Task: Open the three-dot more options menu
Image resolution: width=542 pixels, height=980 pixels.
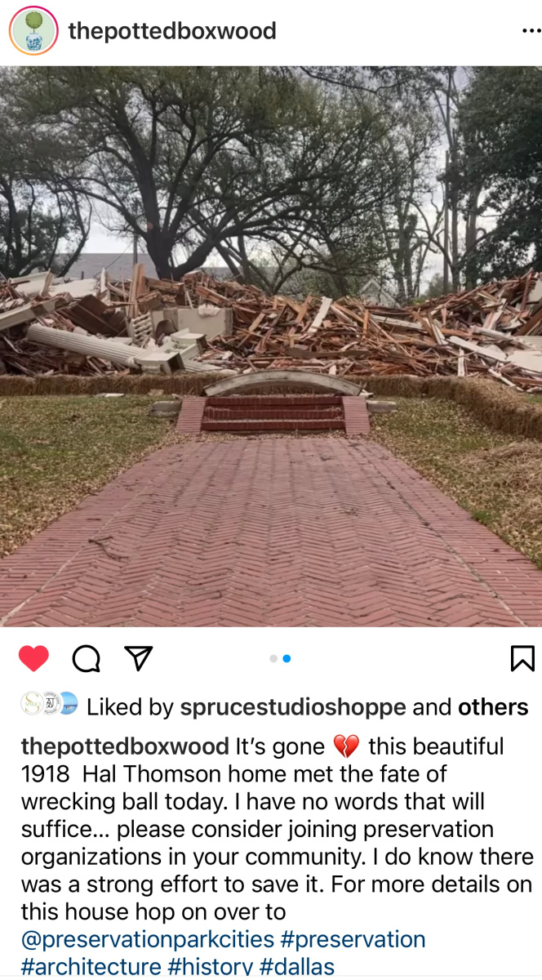Action: 531,31
